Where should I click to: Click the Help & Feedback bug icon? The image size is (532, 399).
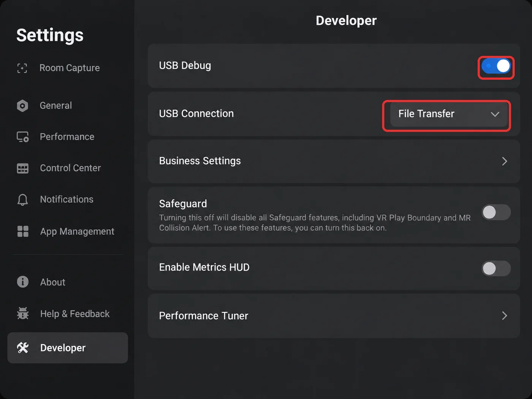[23, 313]
